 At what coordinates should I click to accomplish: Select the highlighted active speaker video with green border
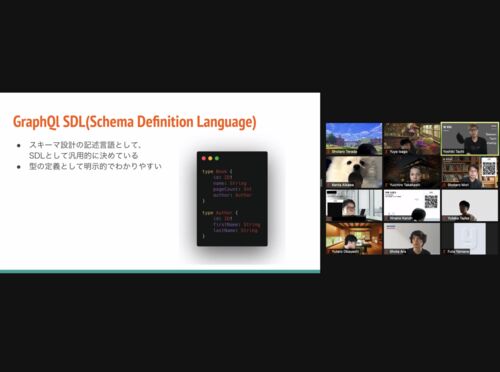click(470, 139)
